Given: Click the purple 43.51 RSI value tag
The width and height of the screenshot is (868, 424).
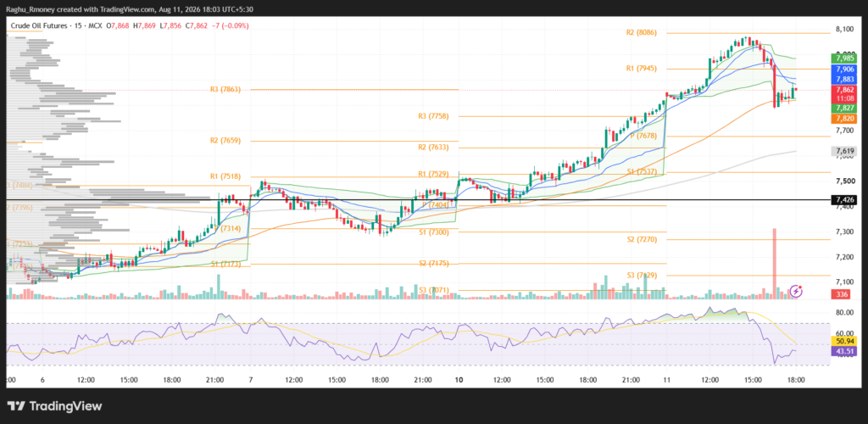Looking at the screenshot, I should pyautogui.click(x=845, y=351).
